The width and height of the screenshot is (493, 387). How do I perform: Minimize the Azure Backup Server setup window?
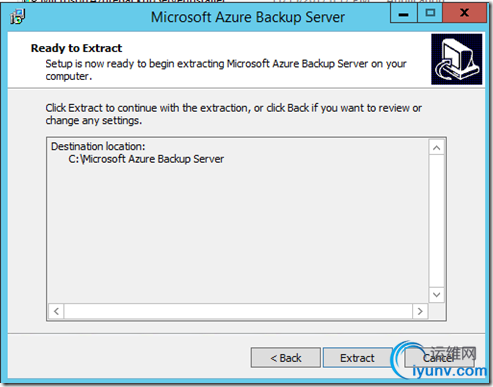pyautogui.click(x=403, y=14)
